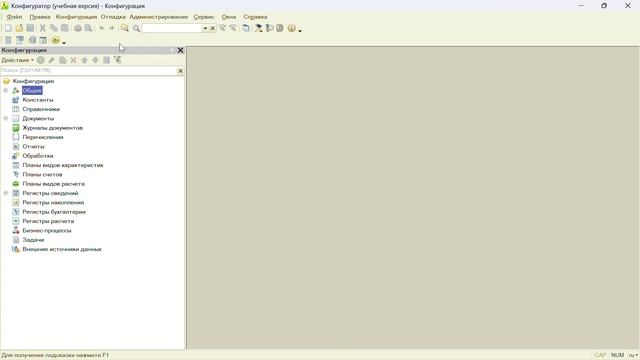
Task: Click the windows list toolbar icon
Action: pos(246,28)
